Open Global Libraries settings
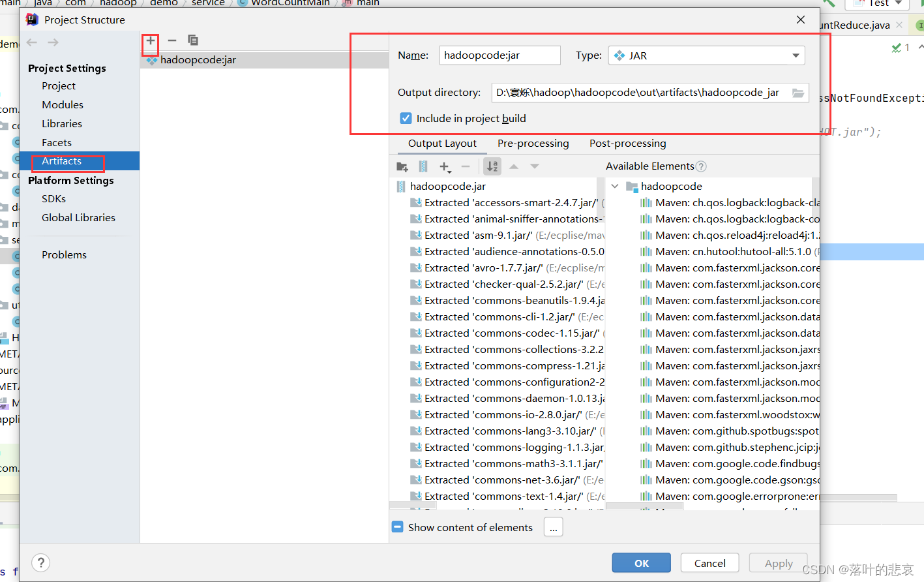Image resolution: width=924 pixels, height=582 pixels. 78,218
